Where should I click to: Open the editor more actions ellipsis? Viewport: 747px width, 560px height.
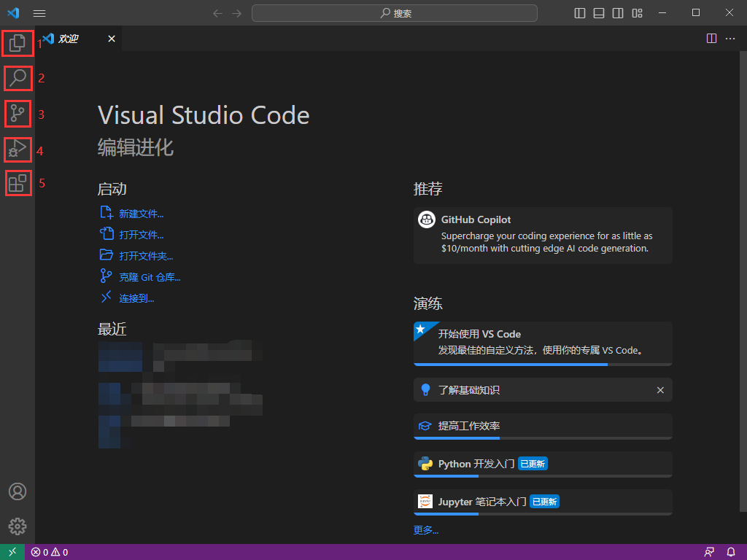[730, 39]
